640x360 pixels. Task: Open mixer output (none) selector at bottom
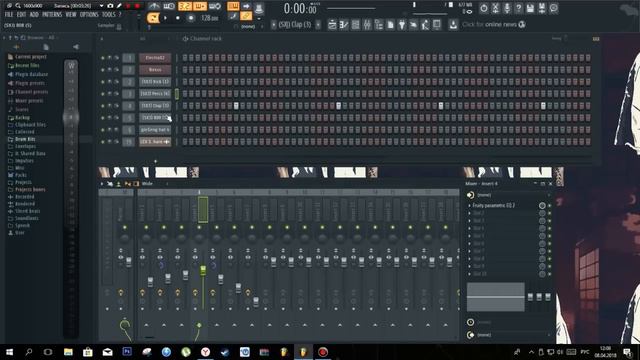click(509, 335)
